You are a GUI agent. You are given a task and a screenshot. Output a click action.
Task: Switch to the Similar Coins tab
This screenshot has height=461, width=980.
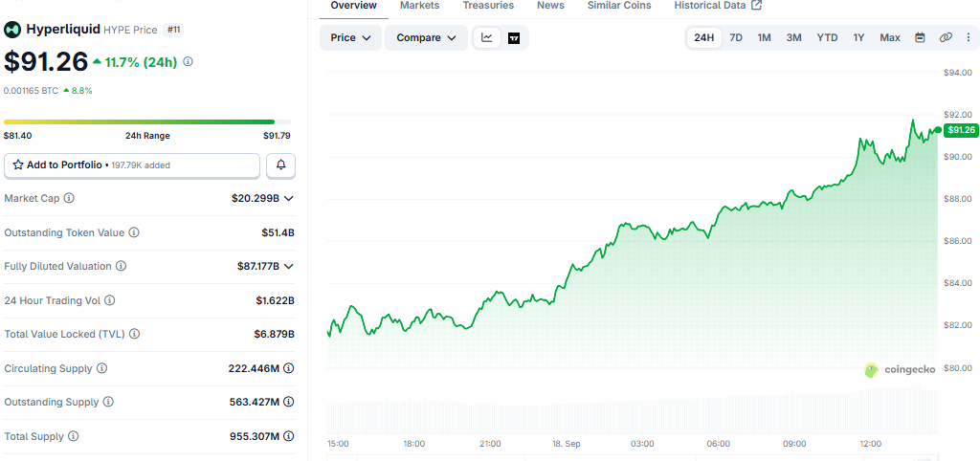pyautogui.click(x=619, y=6)
